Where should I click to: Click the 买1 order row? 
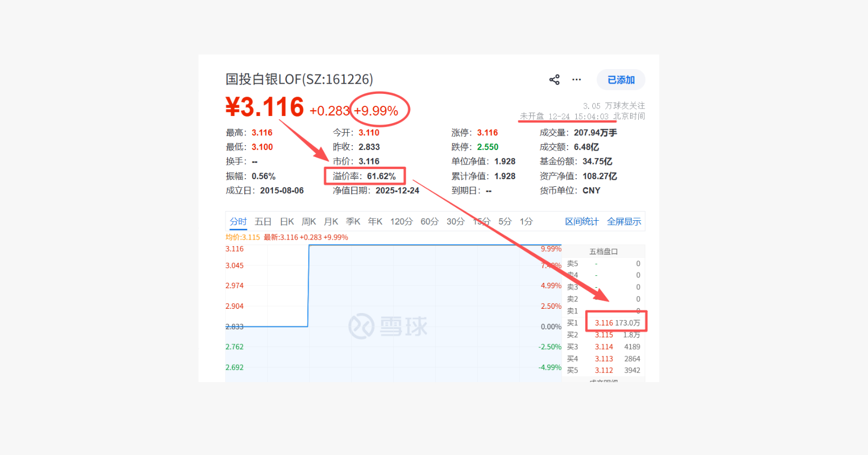(x=604, y=323)
